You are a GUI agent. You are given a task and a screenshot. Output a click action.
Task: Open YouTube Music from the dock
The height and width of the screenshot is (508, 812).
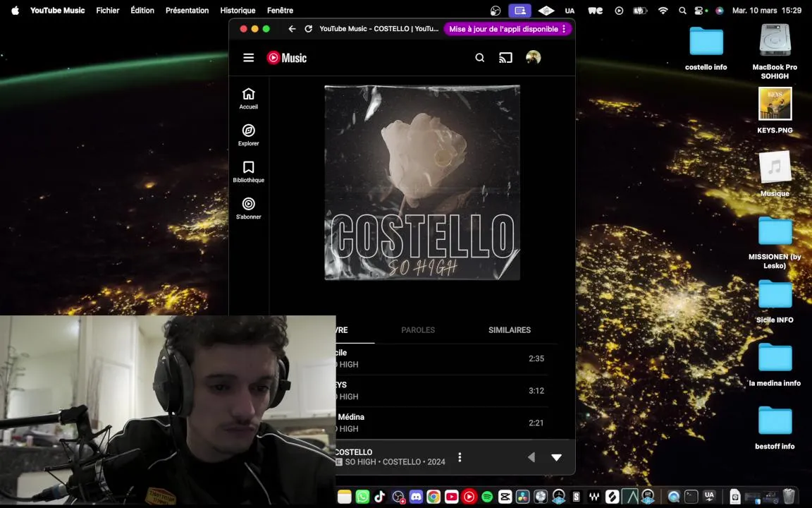(x=469, y=497)
